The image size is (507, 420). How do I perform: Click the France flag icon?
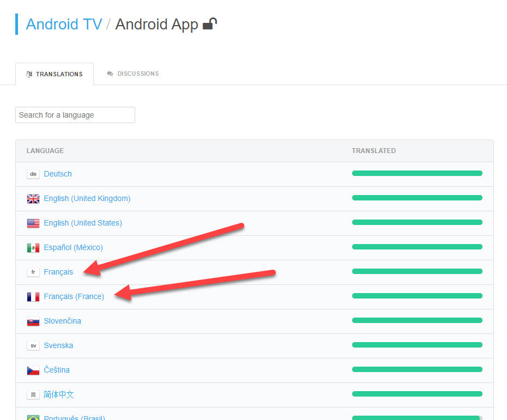(33, 297)
